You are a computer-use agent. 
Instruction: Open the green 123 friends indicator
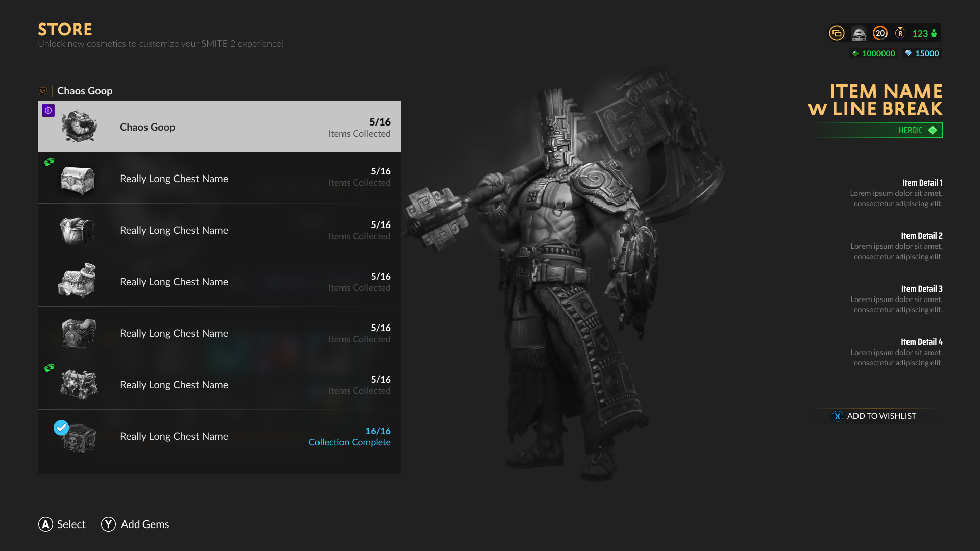click(x=924, y=33)
